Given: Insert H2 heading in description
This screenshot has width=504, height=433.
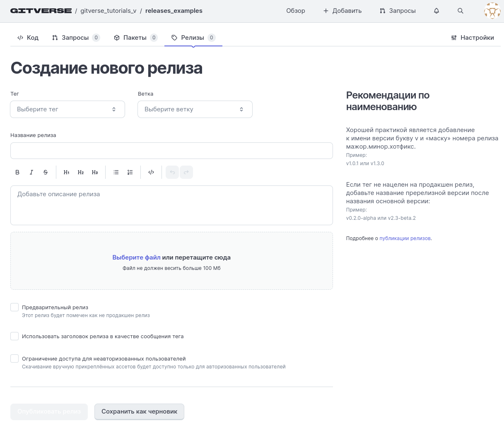Looking at the screenshot, I should coord(81,172).
